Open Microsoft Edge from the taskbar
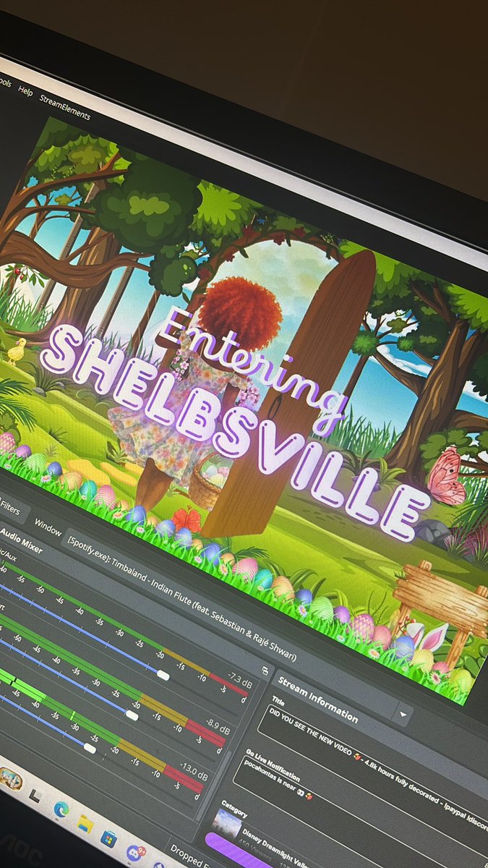Viewport: 488px width, 868px height. pyautogui.click(x=61, y=810)
